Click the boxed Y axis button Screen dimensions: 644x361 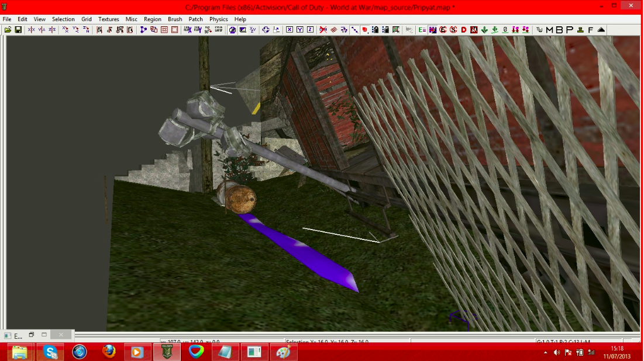300,30
